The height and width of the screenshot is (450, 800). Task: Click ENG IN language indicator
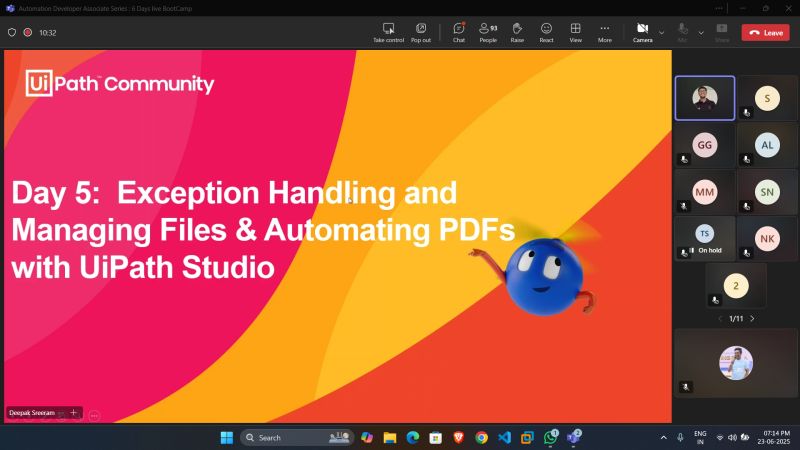[700, 438]
